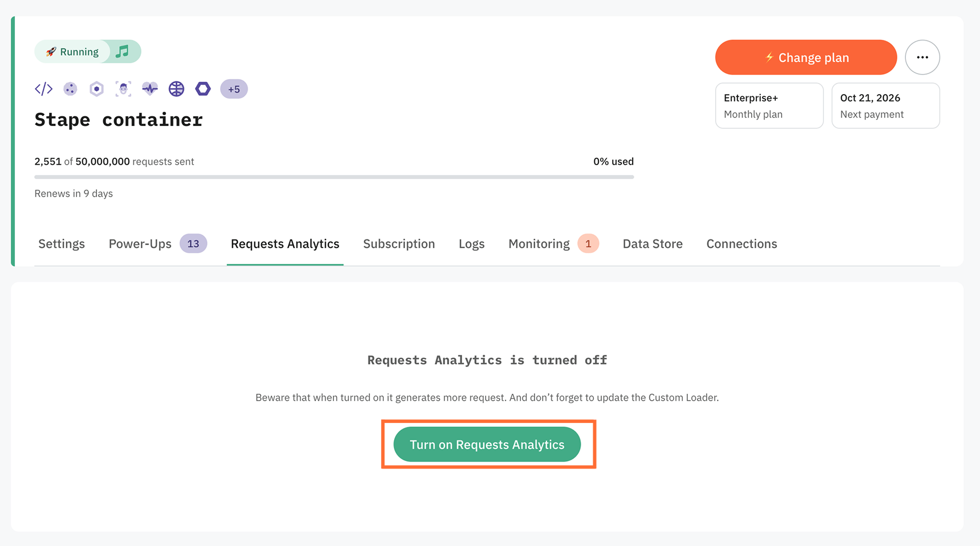Click the rocket Running status badge

pyautogui.click(x=72, y=51)
